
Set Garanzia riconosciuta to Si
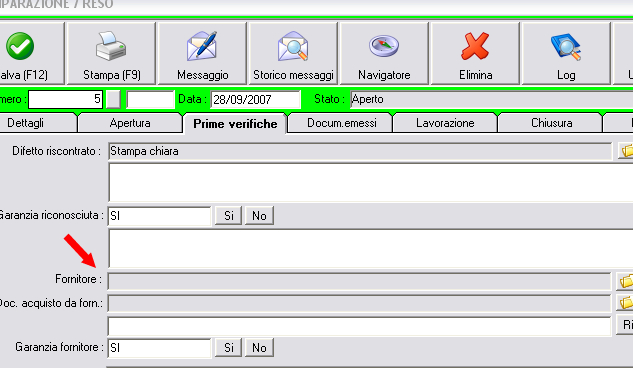pos(228,216)
